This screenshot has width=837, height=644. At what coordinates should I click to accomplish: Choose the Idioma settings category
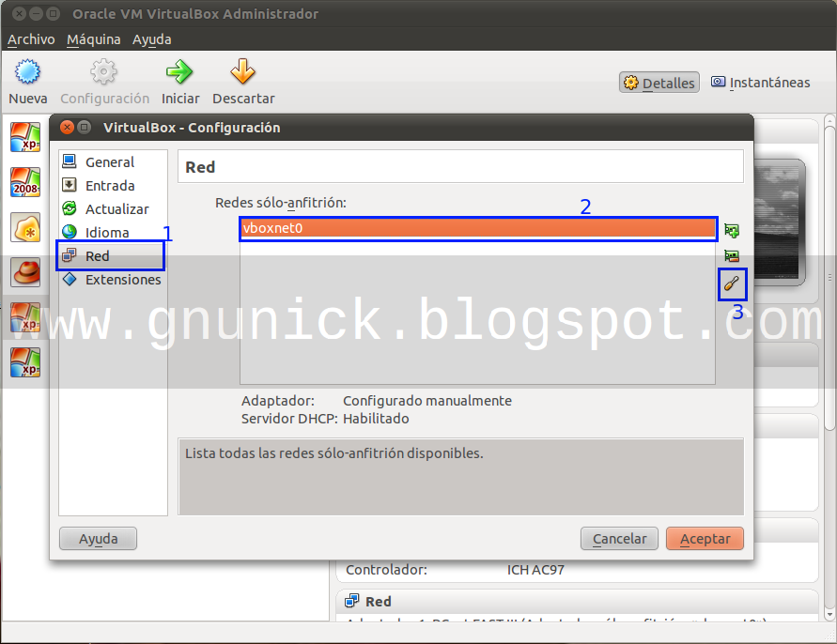pos(109,232)
